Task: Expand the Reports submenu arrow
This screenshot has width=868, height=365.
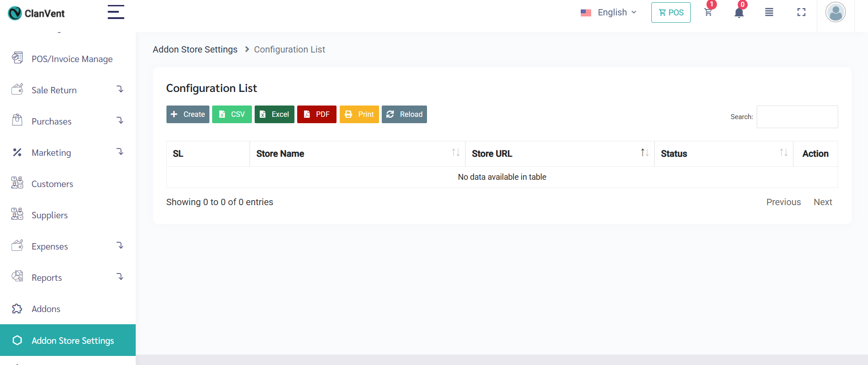Action: pyautogui.click(x=120, y=277)
